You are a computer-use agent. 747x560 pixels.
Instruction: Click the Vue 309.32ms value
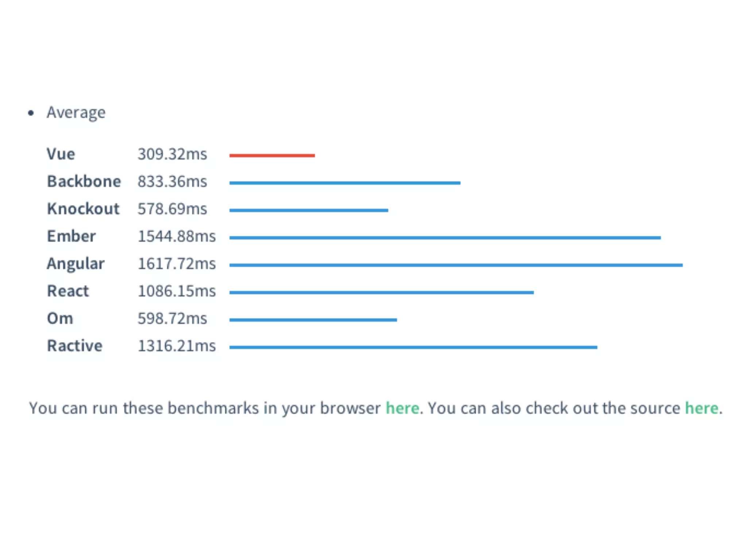tap(172, 154)
